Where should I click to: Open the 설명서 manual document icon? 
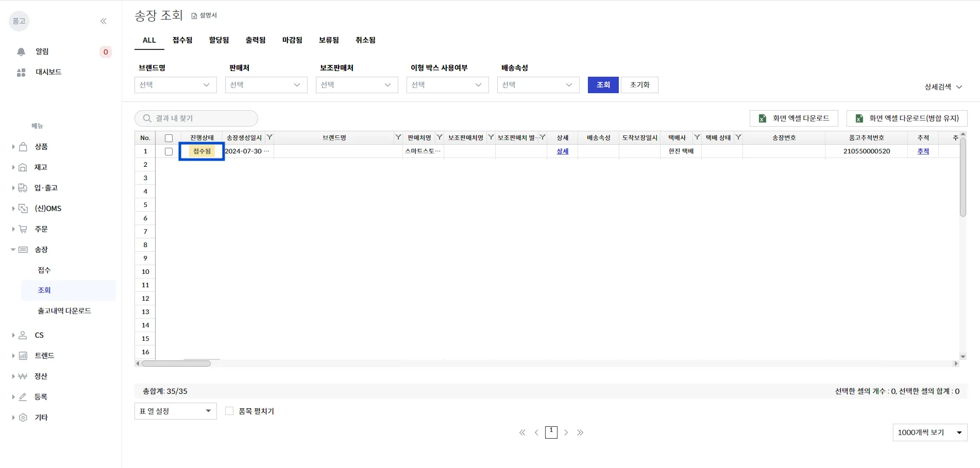coord(194,16)
